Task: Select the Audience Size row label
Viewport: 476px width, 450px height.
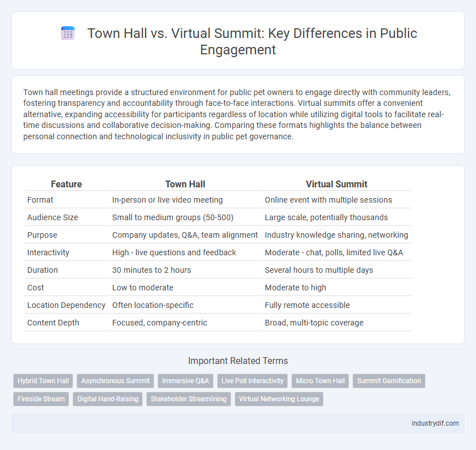Action: coord(53,217)
